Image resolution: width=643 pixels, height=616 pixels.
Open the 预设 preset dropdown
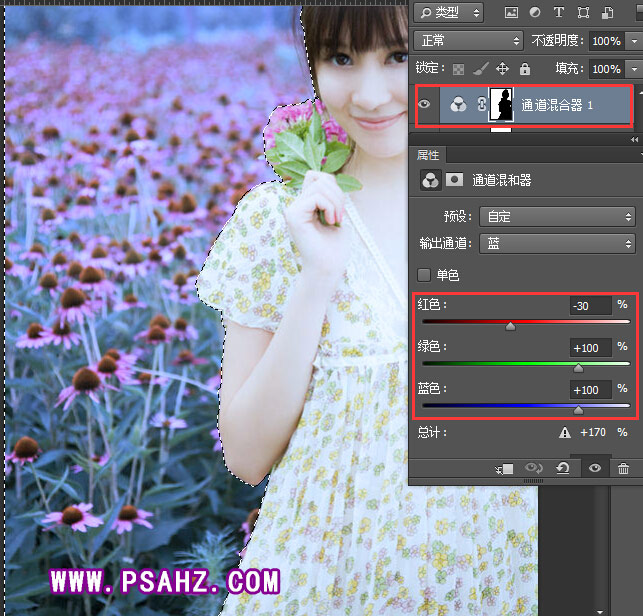[x=557, y=217]
